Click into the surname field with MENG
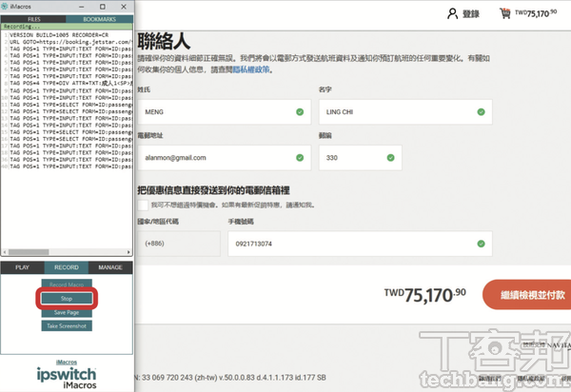This screenshot has height=392, width=571. click(x=225, y=112)
